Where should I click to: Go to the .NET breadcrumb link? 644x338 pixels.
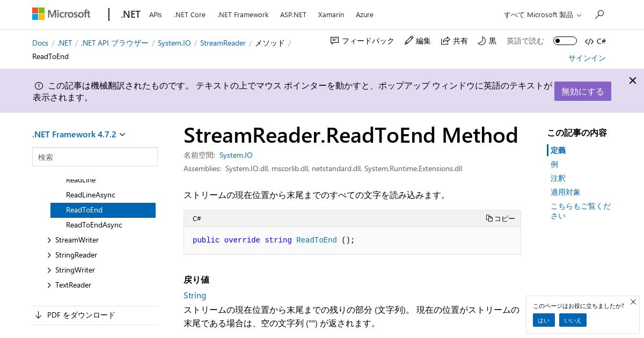64,43
